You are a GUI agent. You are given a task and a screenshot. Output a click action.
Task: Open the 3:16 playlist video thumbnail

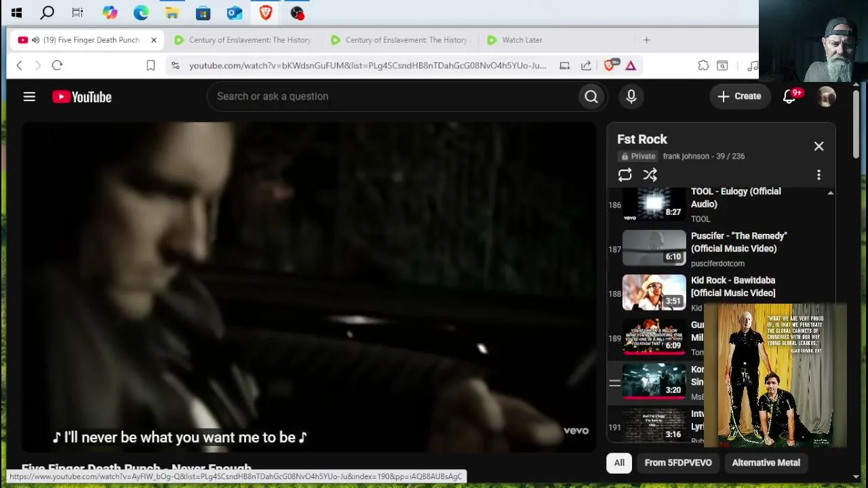654,426
